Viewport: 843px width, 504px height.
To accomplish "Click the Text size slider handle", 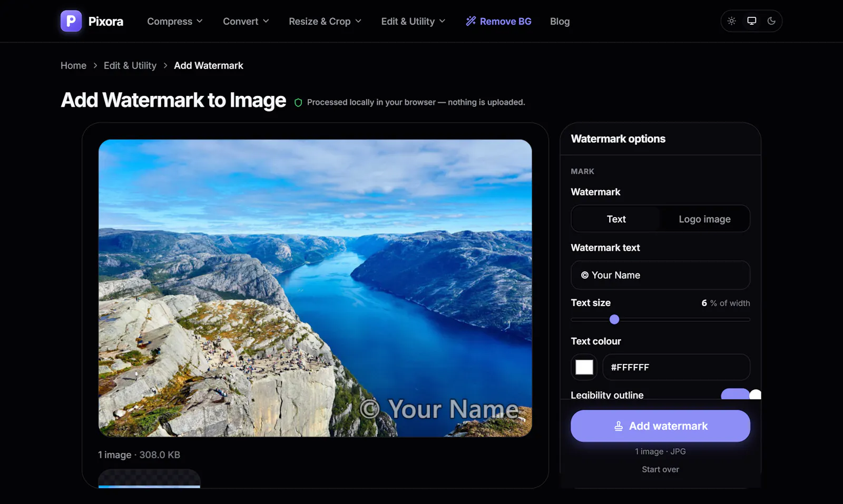I will point(614,320).
